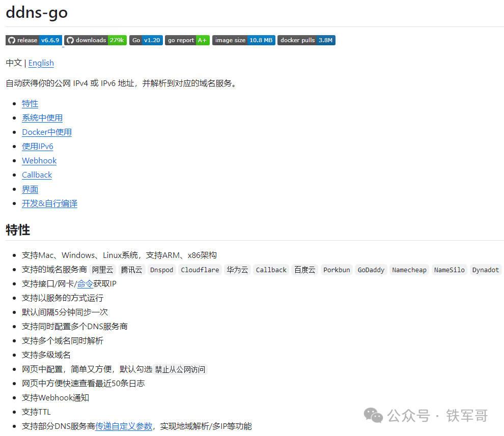504x436 pixels.
Task: Click the GitHub octocat logo on release badge
Action: 10,40
